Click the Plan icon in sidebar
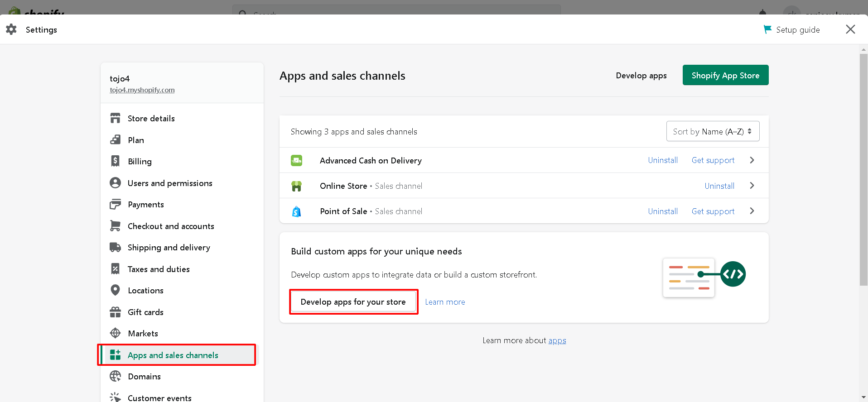Image resolution: width=868 pixels, height=402 pixels. coord(116,140)
